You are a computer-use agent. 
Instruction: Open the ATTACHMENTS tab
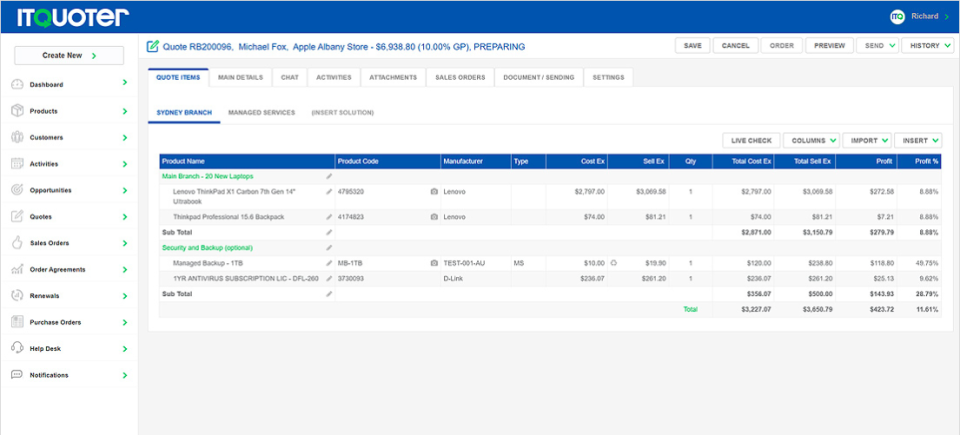(x=393, y=78)
